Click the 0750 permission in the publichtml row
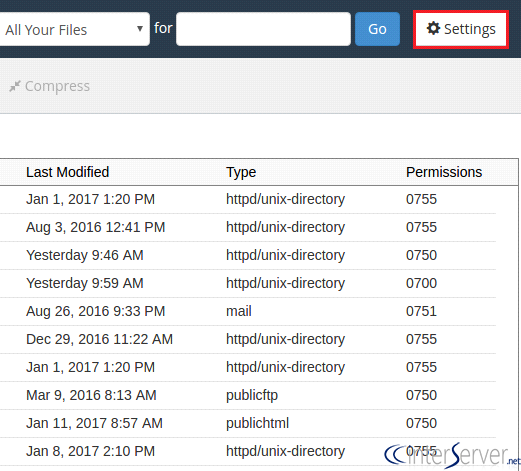This screenshot has height=471, width=521. tap(421, 423)
